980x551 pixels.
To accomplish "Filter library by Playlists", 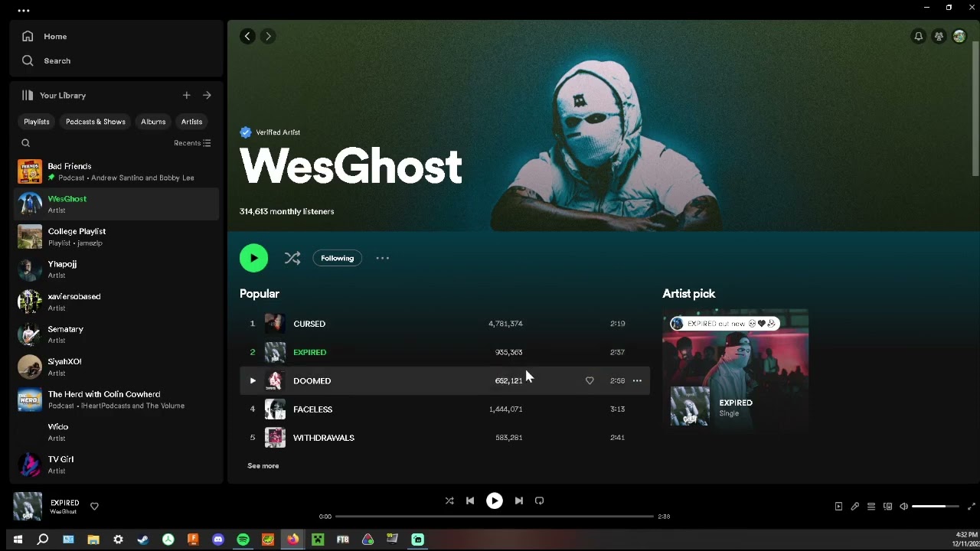I will click(36, 122).
